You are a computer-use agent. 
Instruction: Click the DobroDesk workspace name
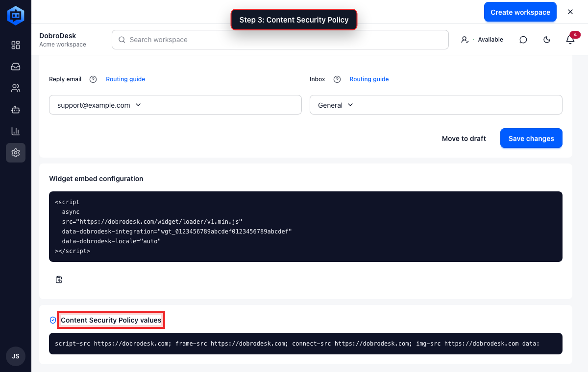pyautogui.click(x=58, y=36)
